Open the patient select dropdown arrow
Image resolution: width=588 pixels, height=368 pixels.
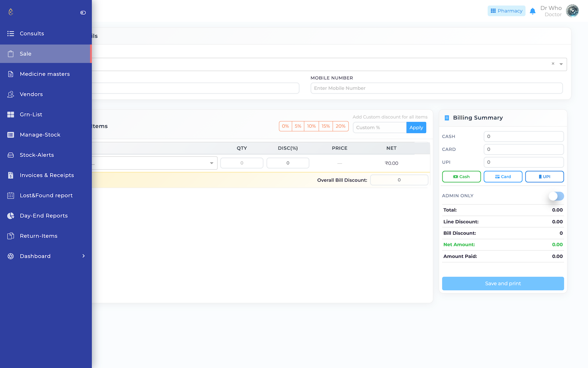561,64
